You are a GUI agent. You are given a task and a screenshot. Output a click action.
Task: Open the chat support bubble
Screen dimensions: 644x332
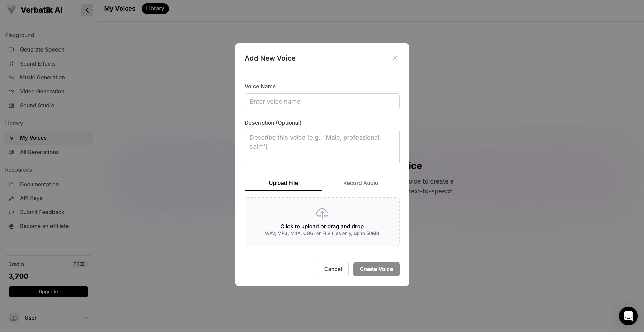628,316
